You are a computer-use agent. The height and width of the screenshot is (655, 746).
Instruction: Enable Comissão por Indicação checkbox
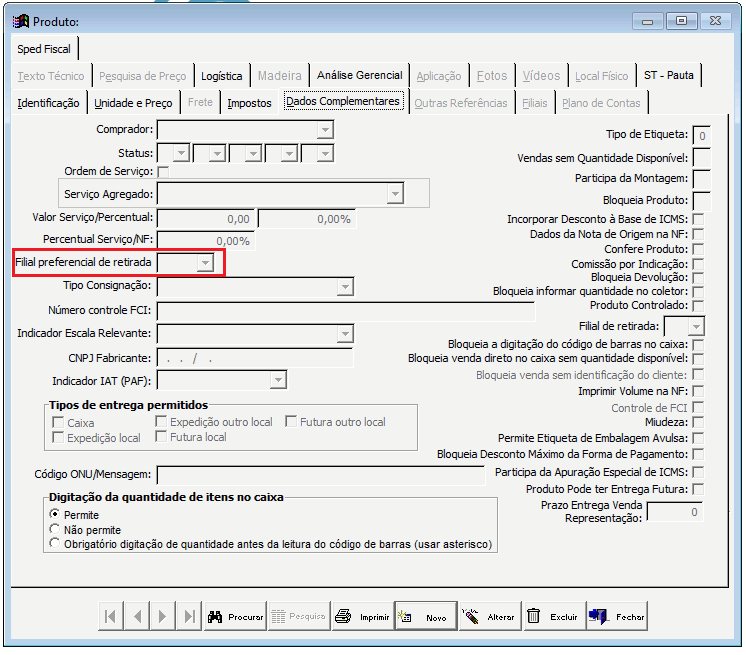(x=698, y=264)
